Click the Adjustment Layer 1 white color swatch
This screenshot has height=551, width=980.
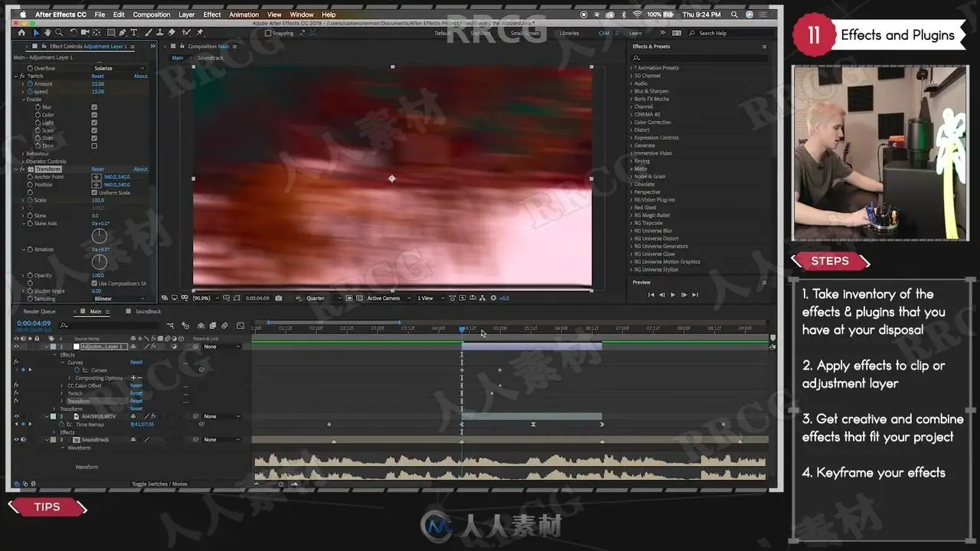76,347
